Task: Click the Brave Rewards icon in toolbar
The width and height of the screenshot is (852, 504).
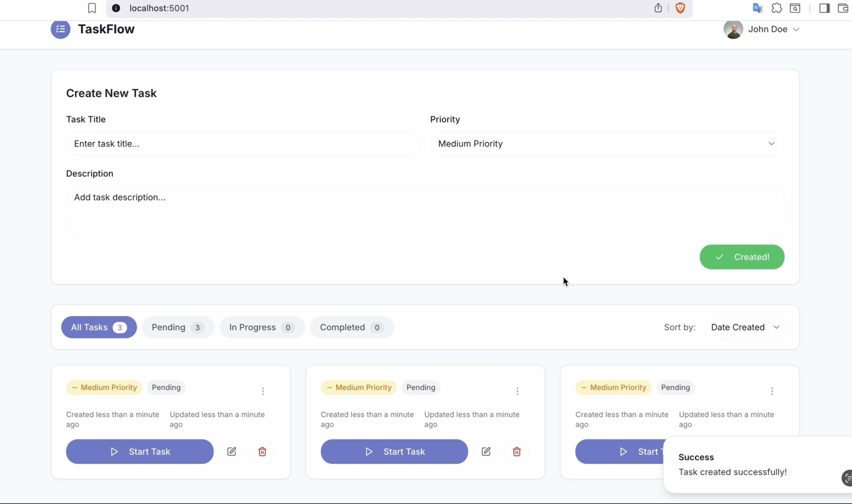Action: 681,8
